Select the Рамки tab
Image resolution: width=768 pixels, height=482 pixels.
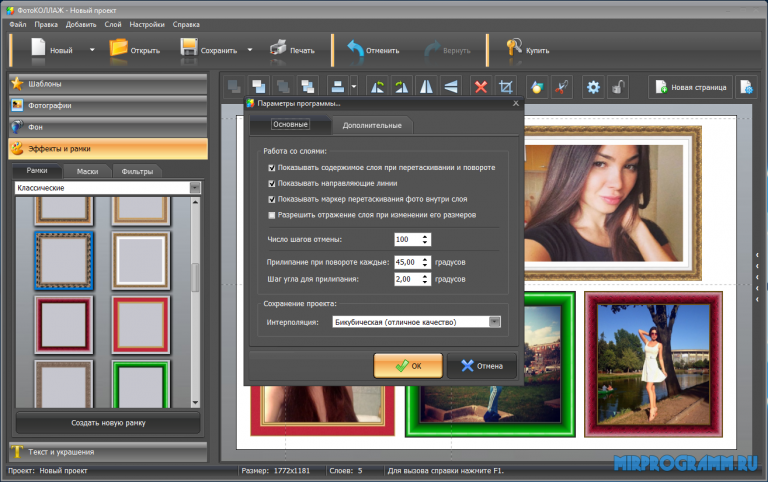click(x=37, y=170)
